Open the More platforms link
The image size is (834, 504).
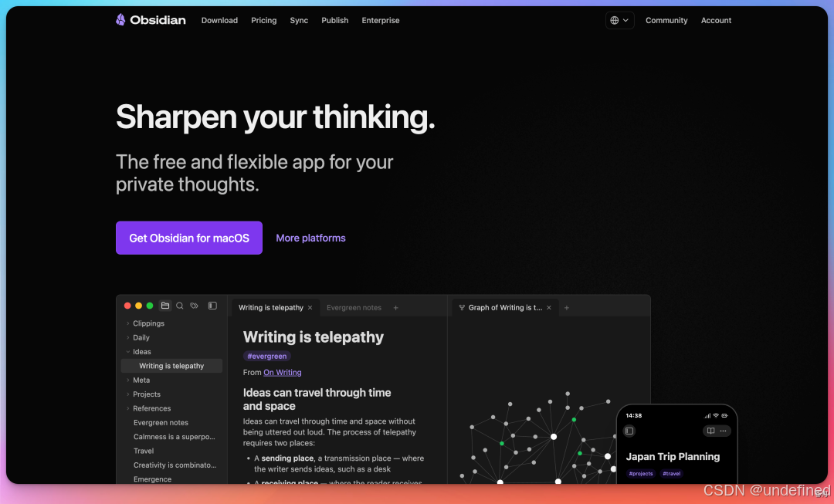tap(310, 238)
